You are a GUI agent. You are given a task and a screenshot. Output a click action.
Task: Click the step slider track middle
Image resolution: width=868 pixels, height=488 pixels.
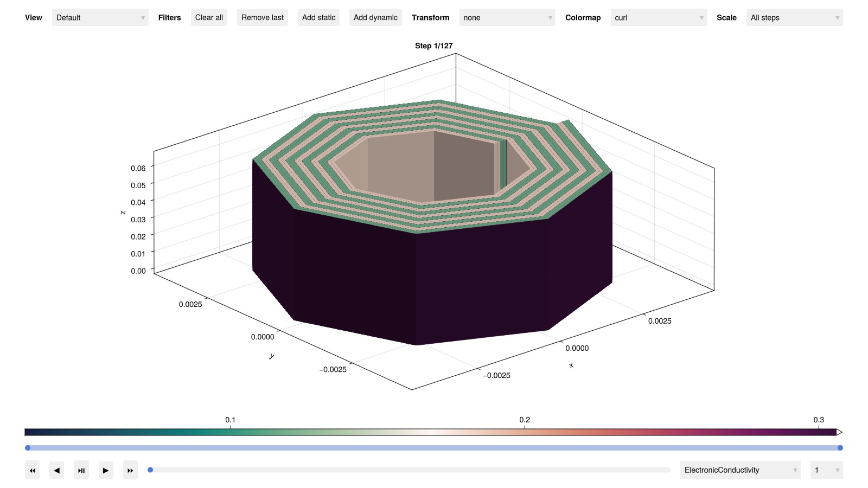click(410, 470)
